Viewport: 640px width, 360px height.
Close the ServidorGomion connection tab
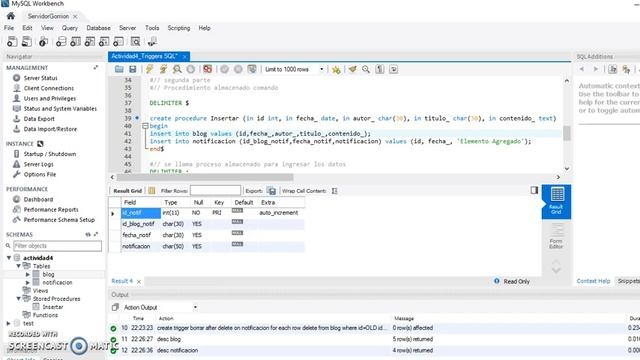click(x=75, y=16)
